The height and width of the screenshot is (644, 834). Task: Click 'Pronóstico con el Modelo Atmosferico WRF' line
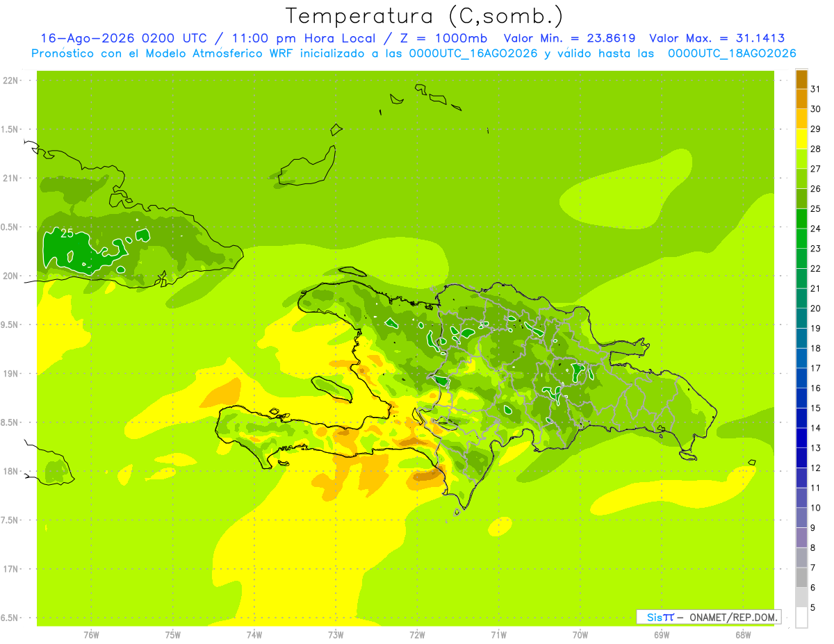pyautogui.click(x=164, y=53)
